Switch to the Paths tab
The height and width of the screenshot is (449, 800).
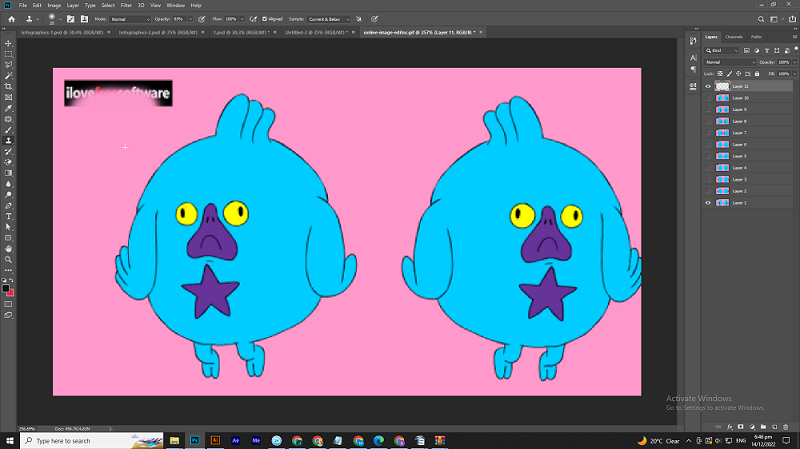coord(756,37)
